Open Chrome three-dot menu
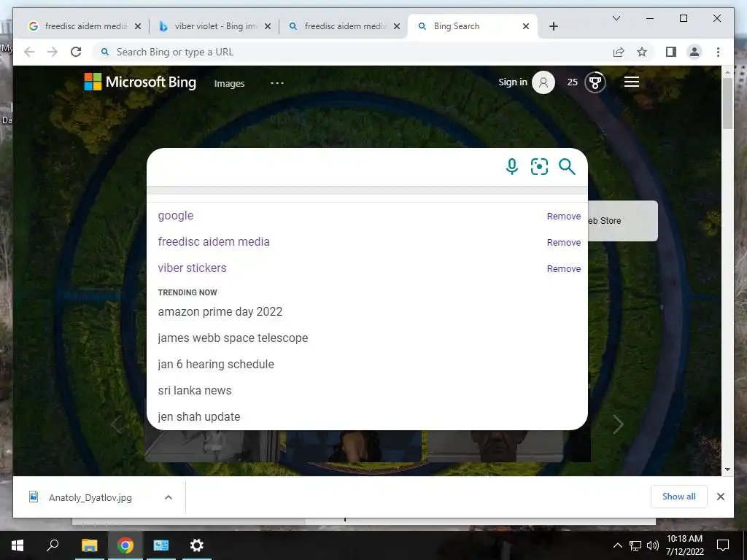This screenshot has height=560, width=747. pos(718,52)
